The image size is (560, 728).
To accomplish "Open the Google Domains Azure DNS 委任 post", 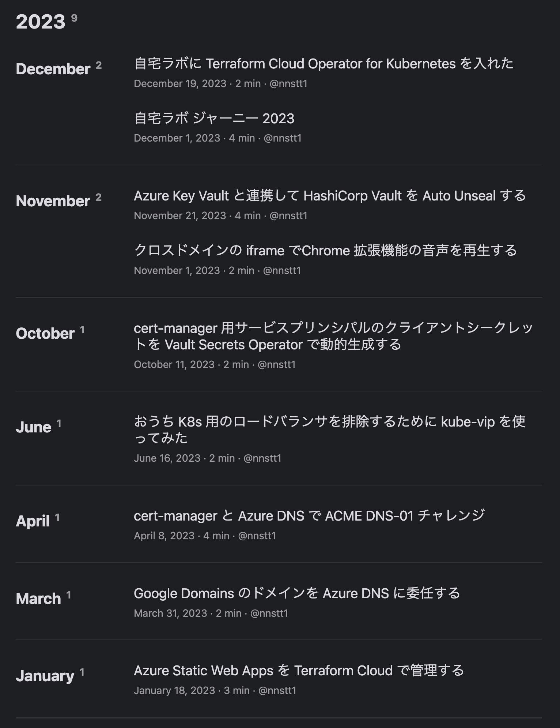I will (x=296, y=593).
